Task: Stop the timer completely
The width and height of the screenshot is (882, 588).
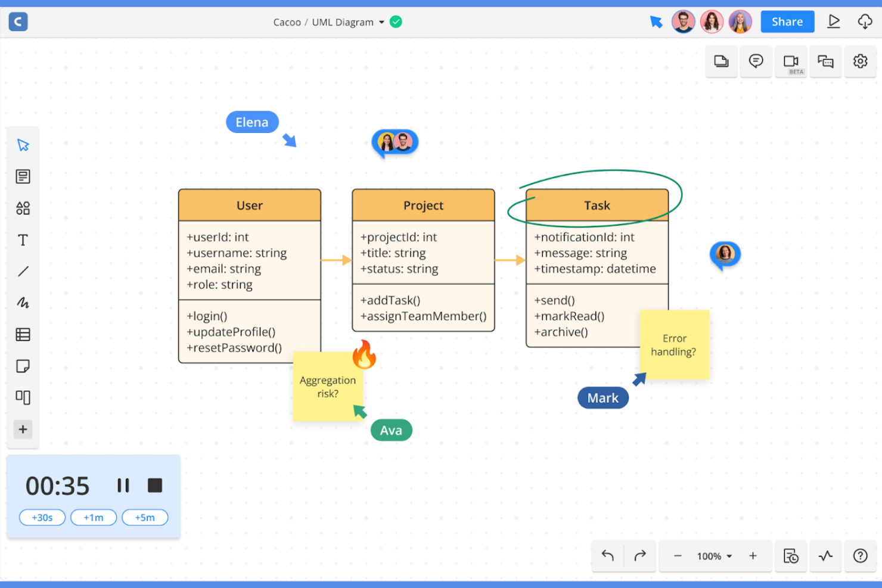Action: (154, 485)
